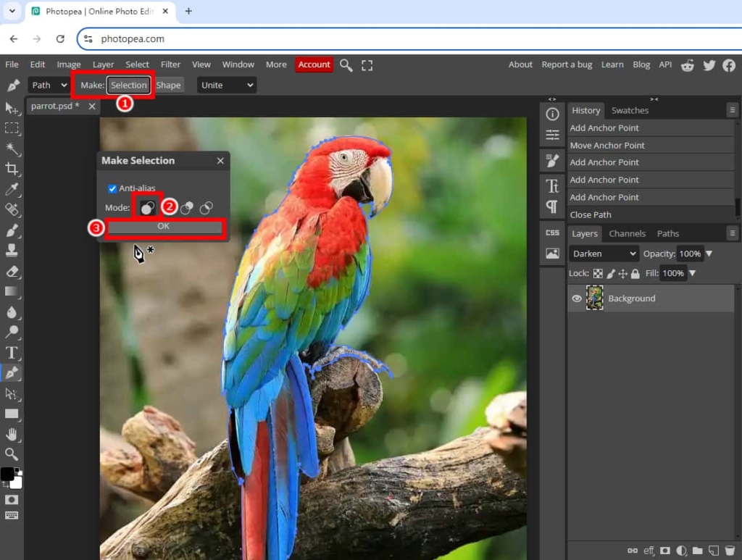Switch to the Type tool

click(x=12, y=353)
